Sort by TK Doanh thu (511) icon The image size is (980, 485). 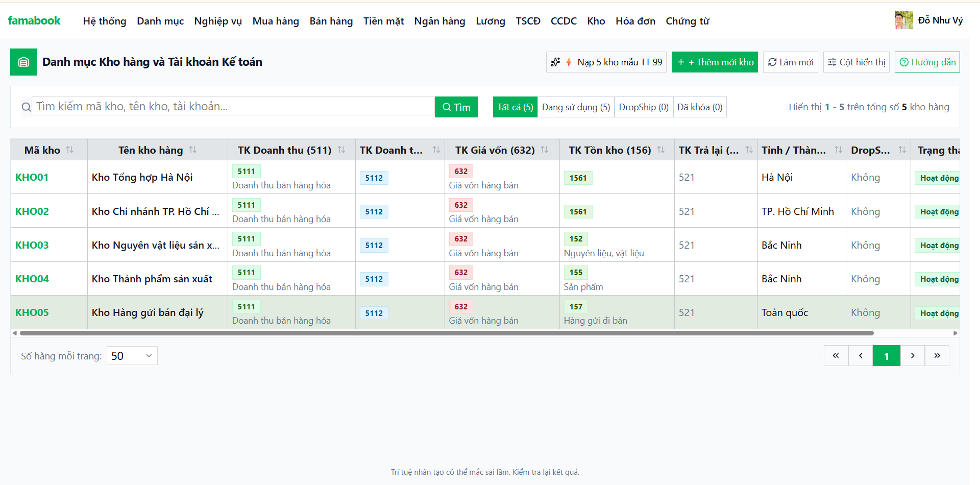tap(341, 150)
